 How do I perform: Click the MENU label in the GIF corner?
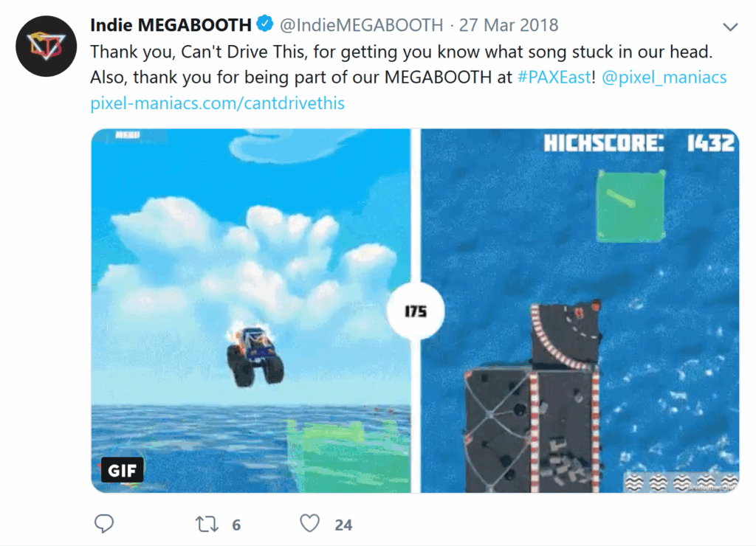pos(128,135)
